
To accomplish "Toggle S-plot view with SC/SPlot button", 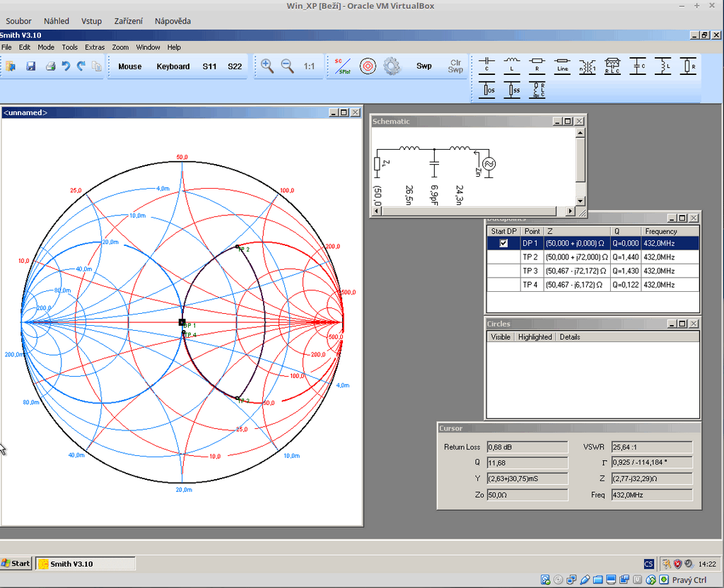I will tap(343, 66).
